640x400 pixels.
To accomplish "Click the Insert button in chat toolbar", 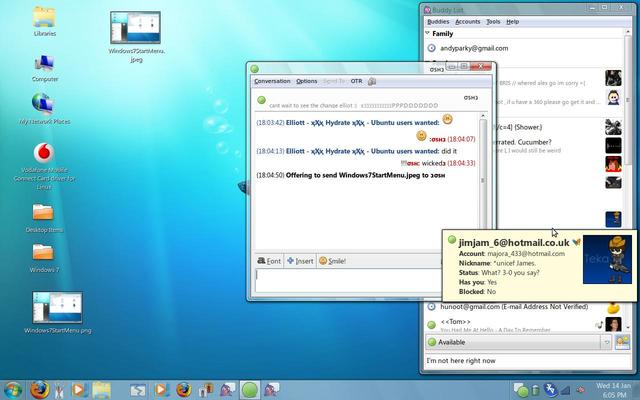I will tap(300, 261).
